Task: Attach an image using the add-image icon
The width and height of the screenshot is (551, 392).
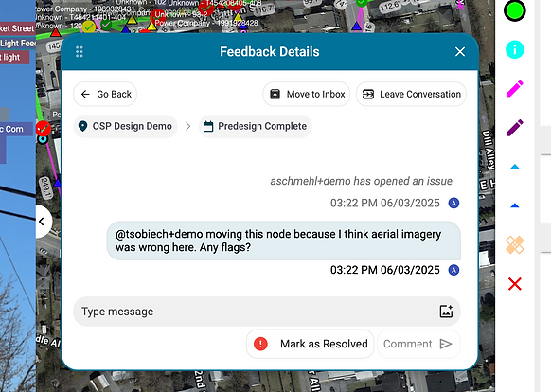Action: pyautogui.click(x=446, y=312)
